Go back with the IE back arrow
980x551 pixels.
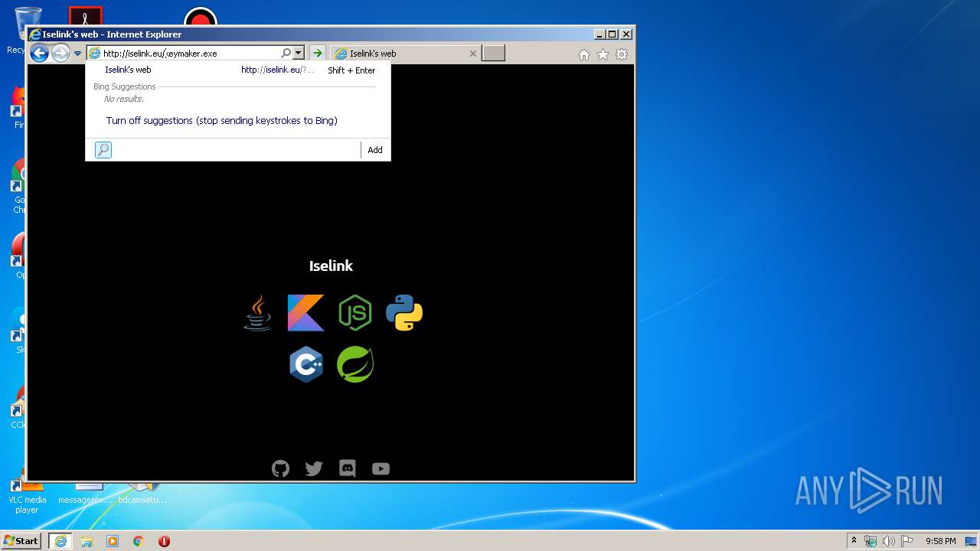point(39,54)
